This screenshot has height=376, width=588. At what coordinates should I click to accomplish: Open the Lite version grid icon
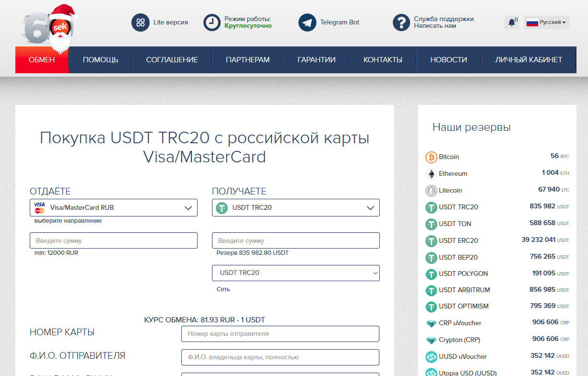[x=141, y=23]
